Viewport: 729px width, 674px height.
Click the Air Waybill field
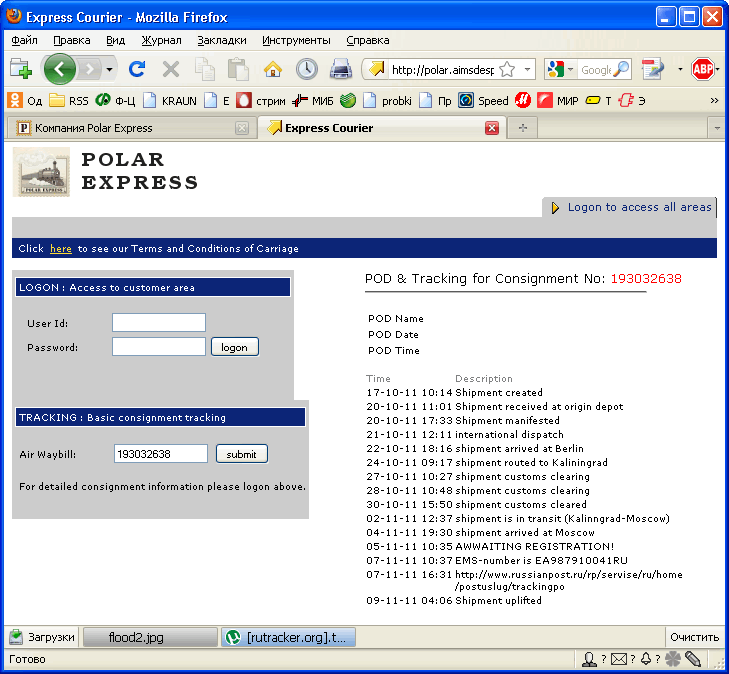tap(161, 454)
